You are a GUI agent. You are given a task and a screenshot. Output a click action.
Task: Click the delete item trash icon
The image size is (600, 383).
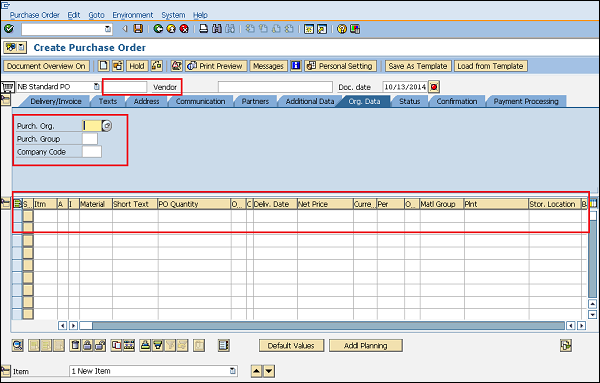tap(75, 346)
